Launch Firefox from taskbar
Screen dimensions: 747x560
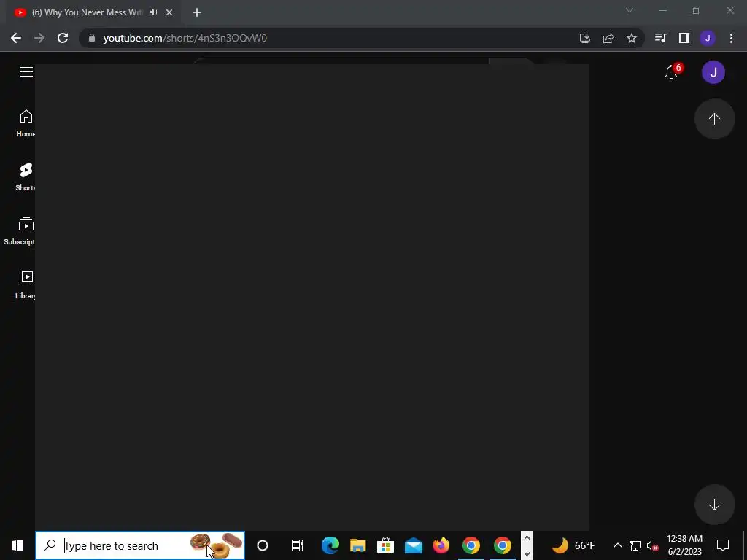[x=441, y=545]
